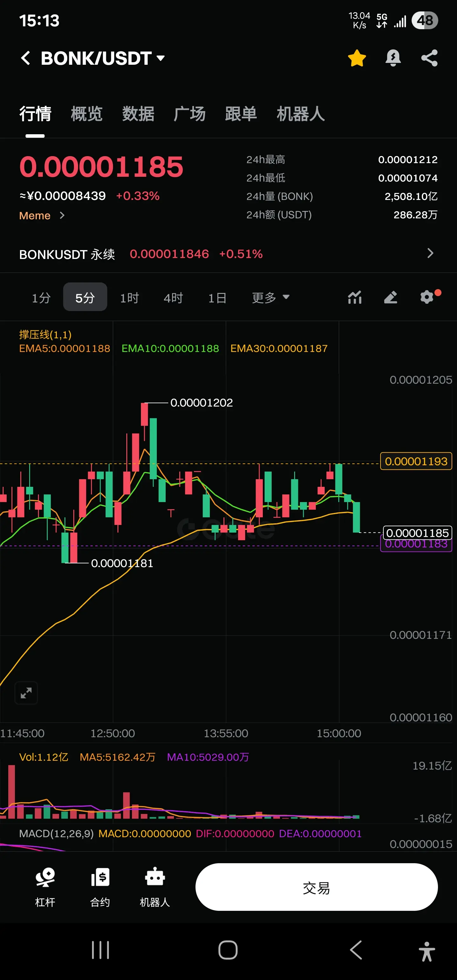This screenshot has height=980, width=457.
Task: Switch to the 数据 tab
Action: pos(138,114)
